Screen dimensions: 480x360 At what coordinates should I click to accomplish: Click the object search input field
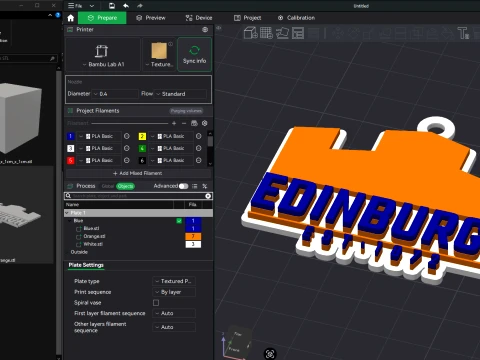(138, 196)
